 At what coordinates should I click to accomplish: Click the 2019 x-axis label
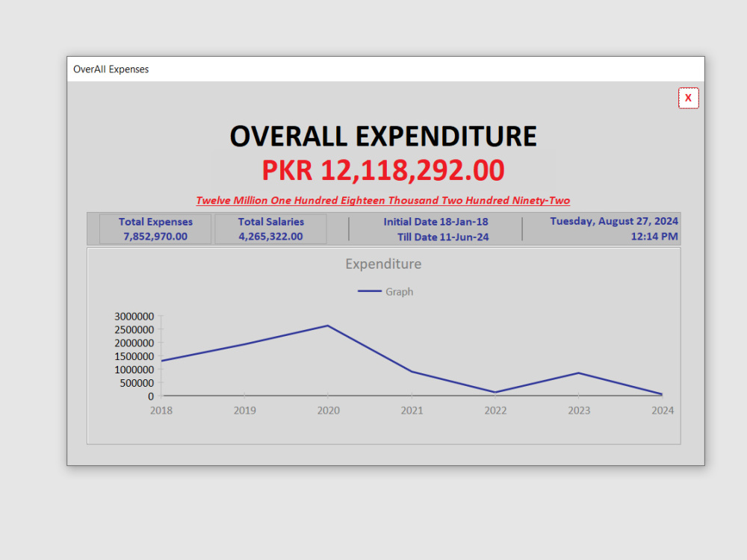(x=244, y=411)
